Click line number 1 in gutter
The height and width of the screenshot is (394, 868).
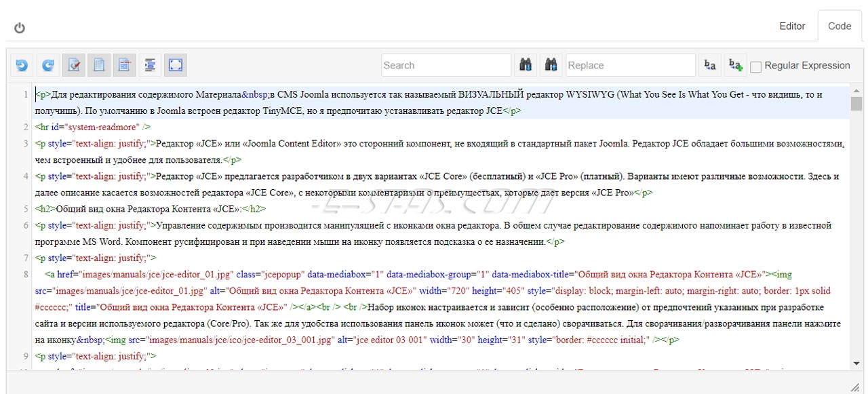(26, 94)
